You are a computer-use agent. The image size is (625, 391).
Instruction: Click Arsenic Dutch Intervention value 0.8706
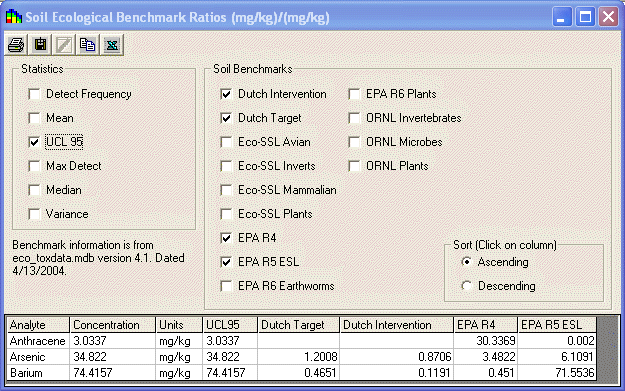pyautogui.click(x=397, y=357)
